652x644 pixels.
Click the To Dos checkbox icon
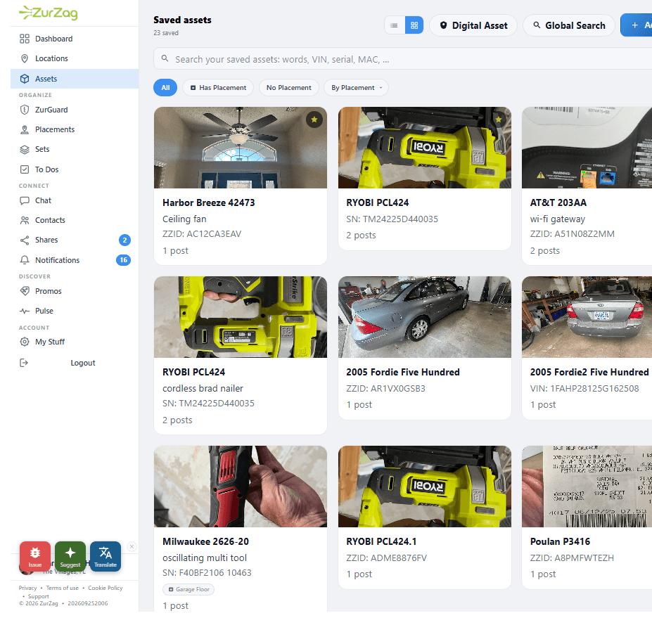(x=25, y=169)
